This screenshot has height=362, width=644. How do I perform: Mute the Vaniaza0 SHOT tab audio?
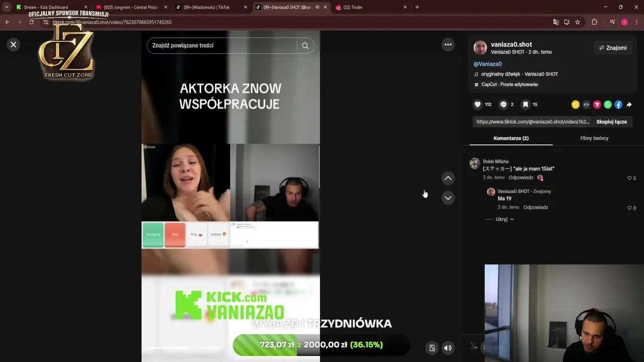coord(317,7)
